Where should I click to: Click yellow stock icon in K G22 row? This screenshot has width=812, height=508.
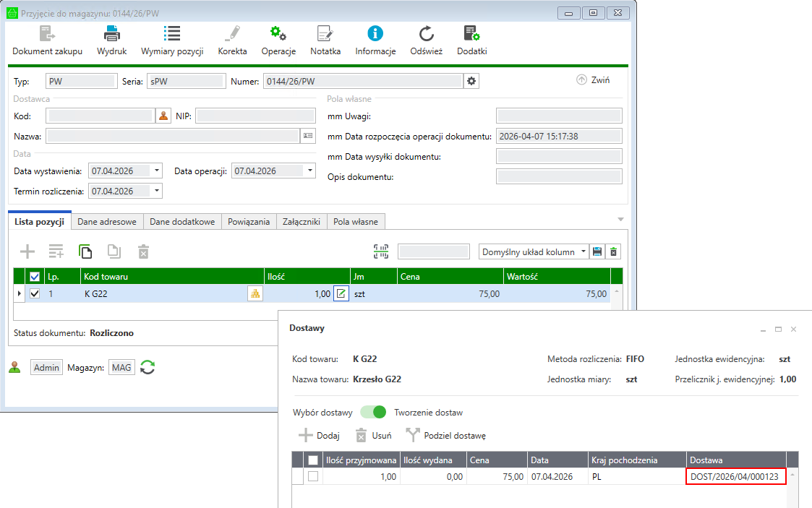coord(255,294)
